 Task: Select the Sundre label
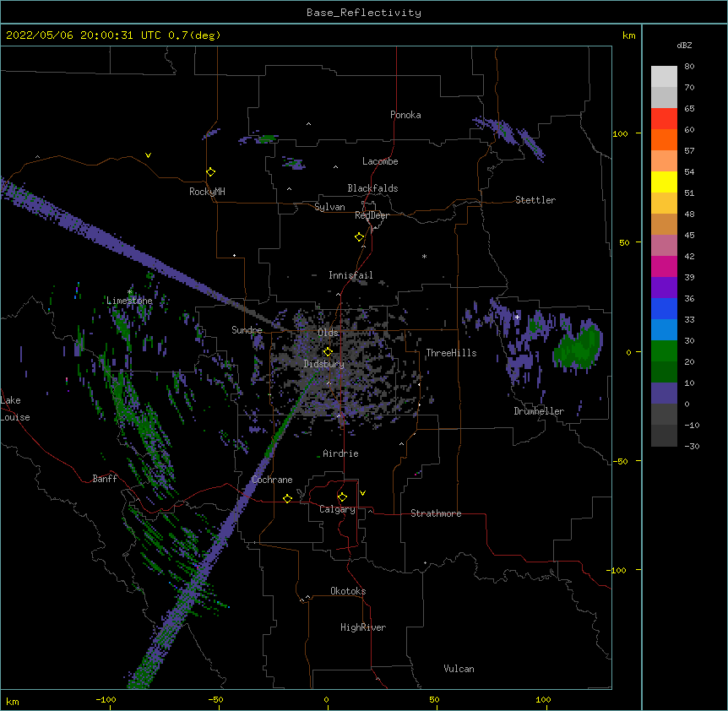pyautogui.click(x=247, y=330)
